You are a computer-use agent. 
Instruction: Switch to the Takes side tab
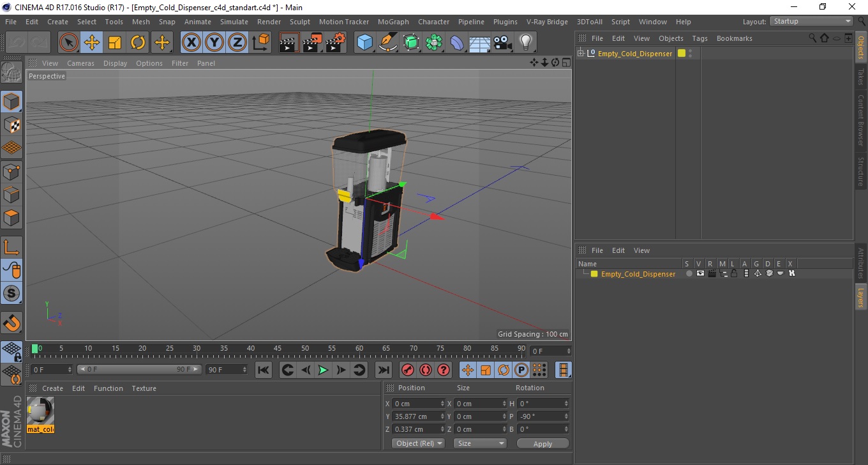861,77
